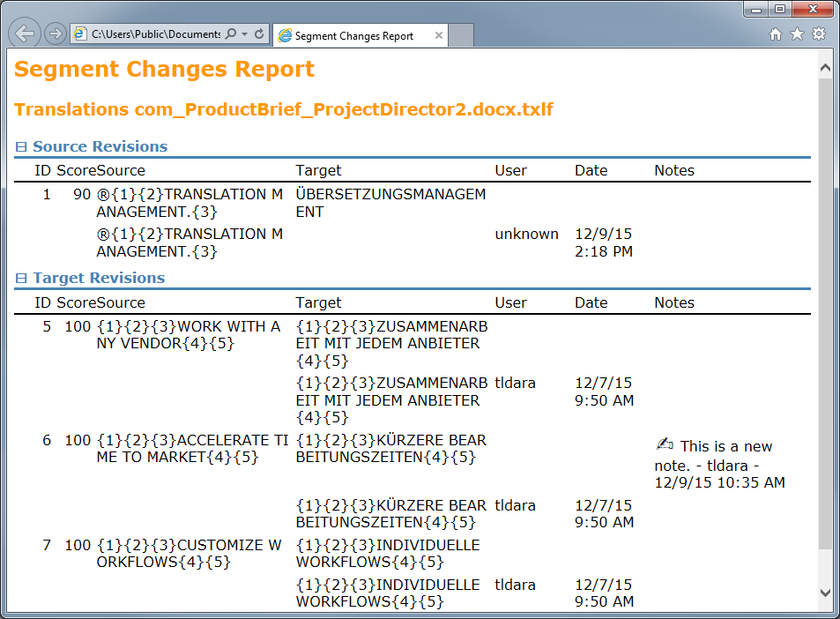Click the browser Forward arrow button
Screen dimensions: 840x619
pos(55,34)
